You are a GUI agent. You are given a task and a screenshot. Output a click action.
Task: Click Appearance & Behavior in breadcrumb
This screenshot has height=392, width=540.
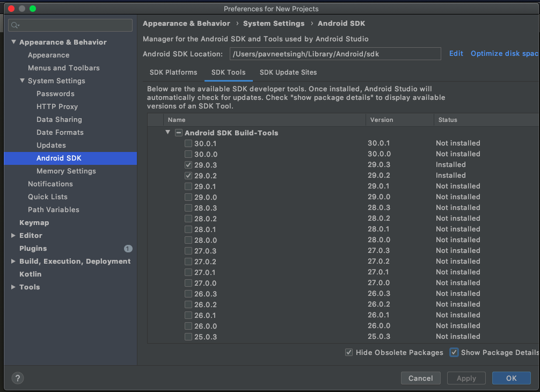coord(186,24)
